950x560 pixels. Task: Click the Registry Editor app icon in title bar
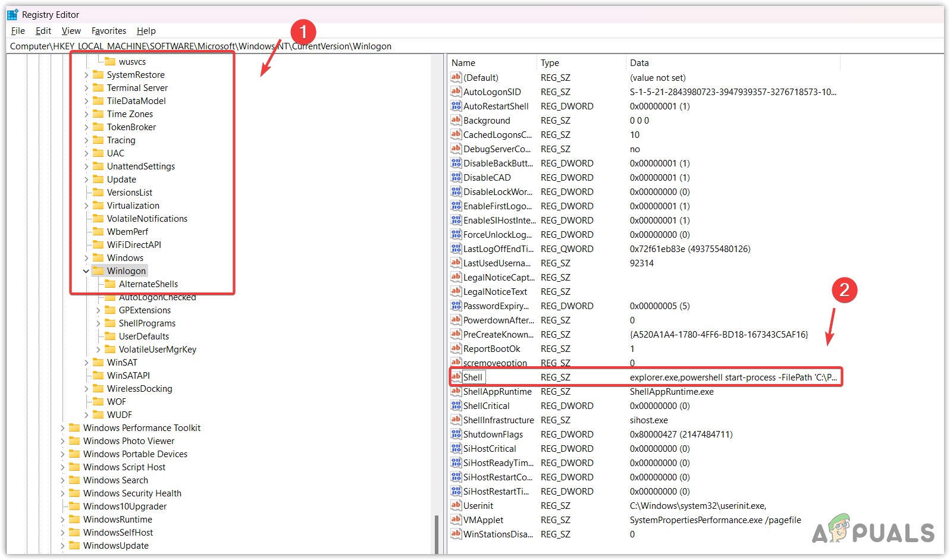click(12, 14)
